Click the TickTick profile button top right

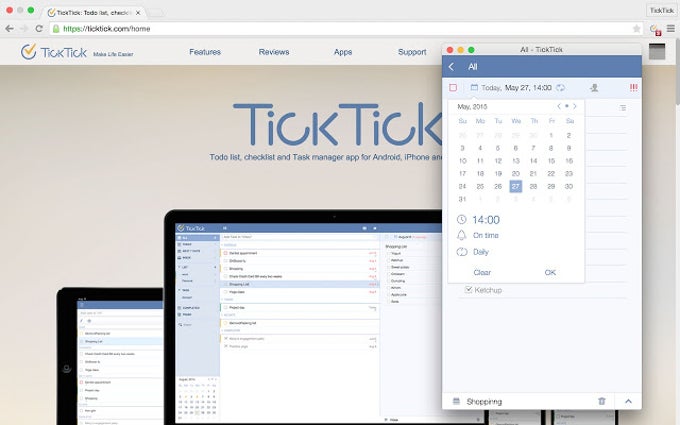[661, 10]
